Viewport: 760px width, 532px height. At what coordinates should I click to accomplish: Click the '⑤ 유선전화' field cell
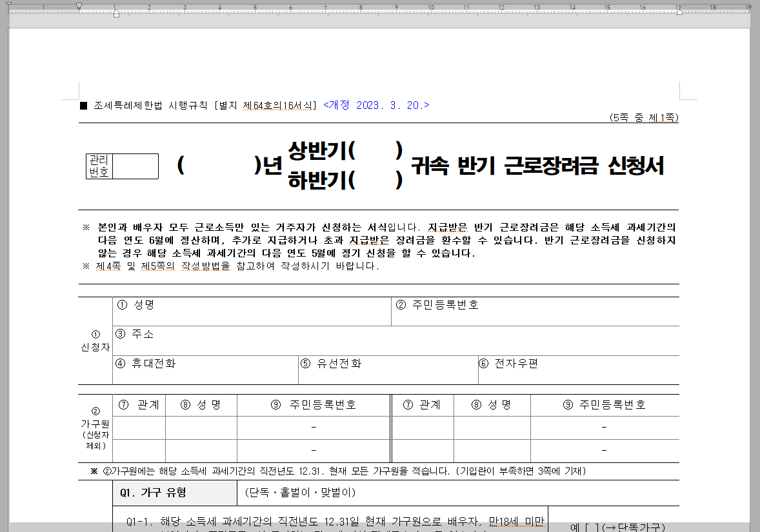[388, 370]
